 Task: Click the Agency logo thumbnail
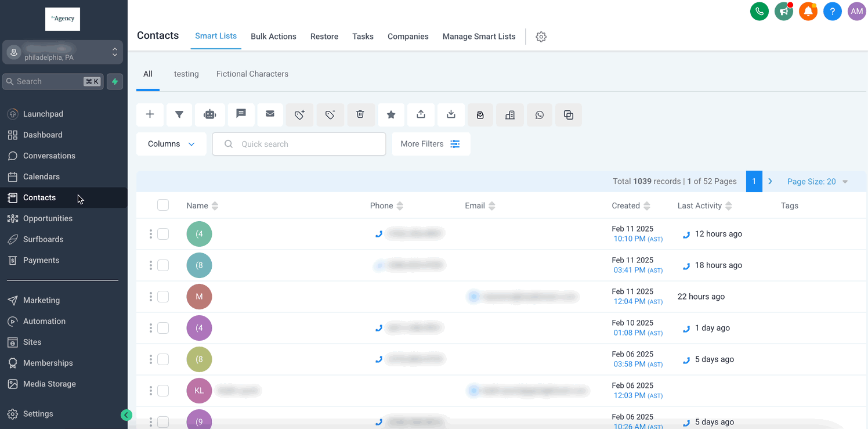tap(63, 19)
